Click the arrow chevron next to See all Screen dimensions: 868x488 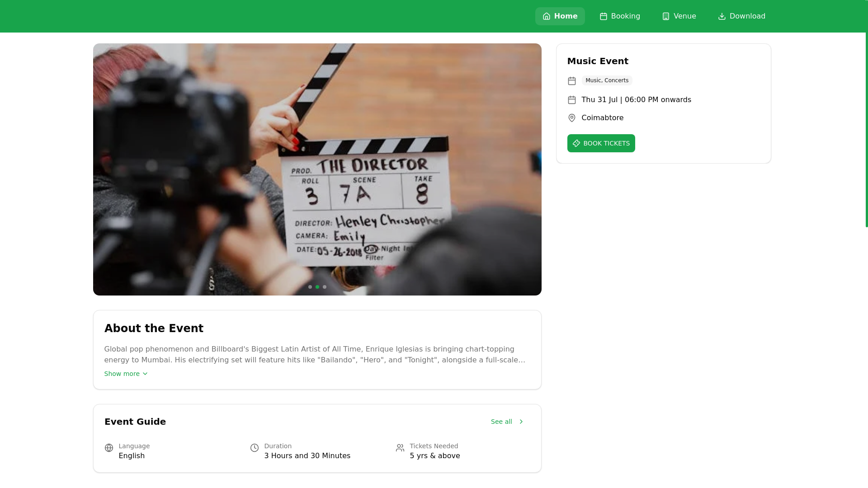[521, 422]
